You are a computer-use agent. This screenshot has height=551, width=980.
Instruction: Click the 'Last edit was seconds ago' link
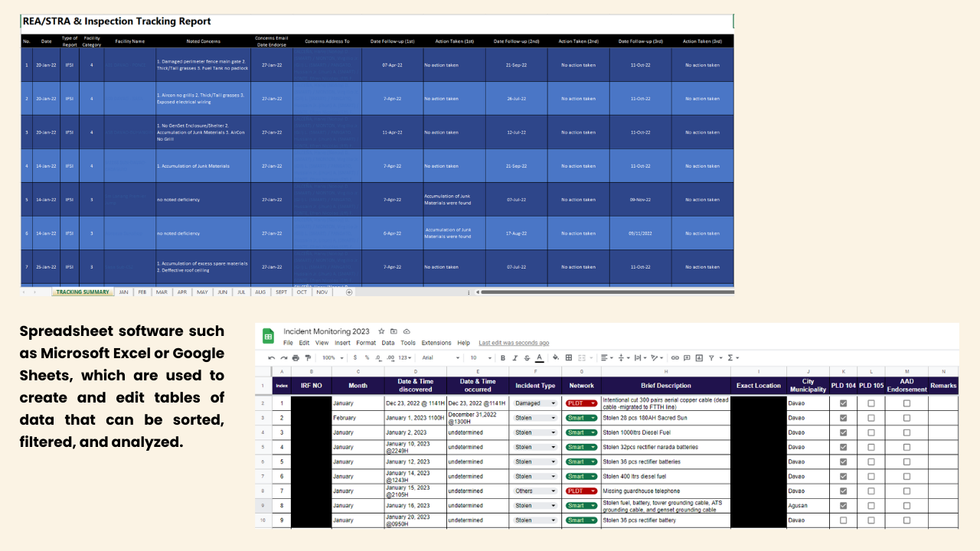[x=514, y=343]
